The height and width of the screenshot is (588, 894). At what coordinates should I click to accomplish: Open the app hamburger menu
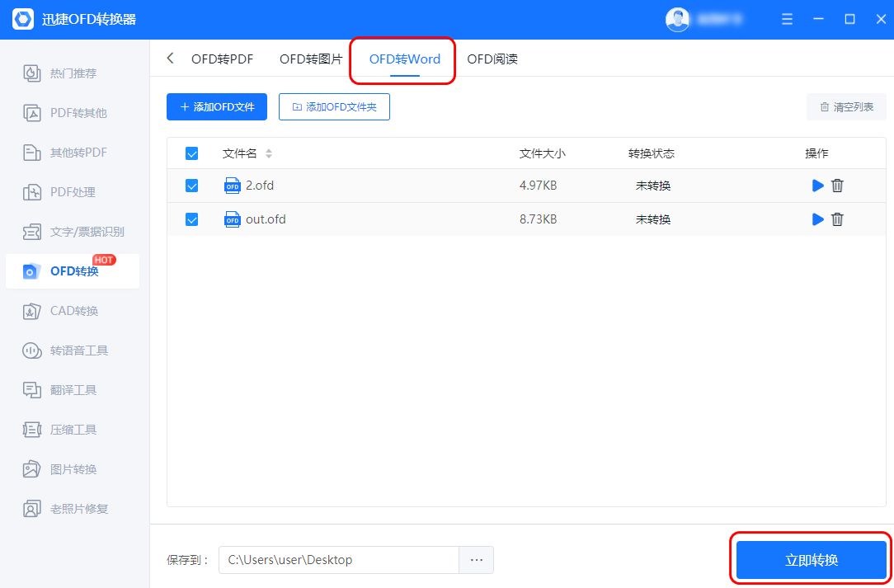[x=787, y=19]
